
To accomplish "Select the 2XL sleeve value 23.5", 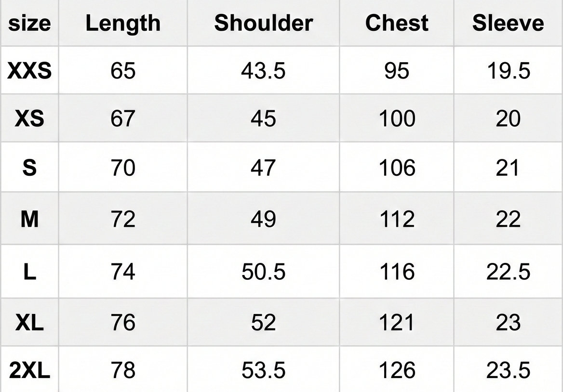I will pyautogui.click(x=508, y=370).
